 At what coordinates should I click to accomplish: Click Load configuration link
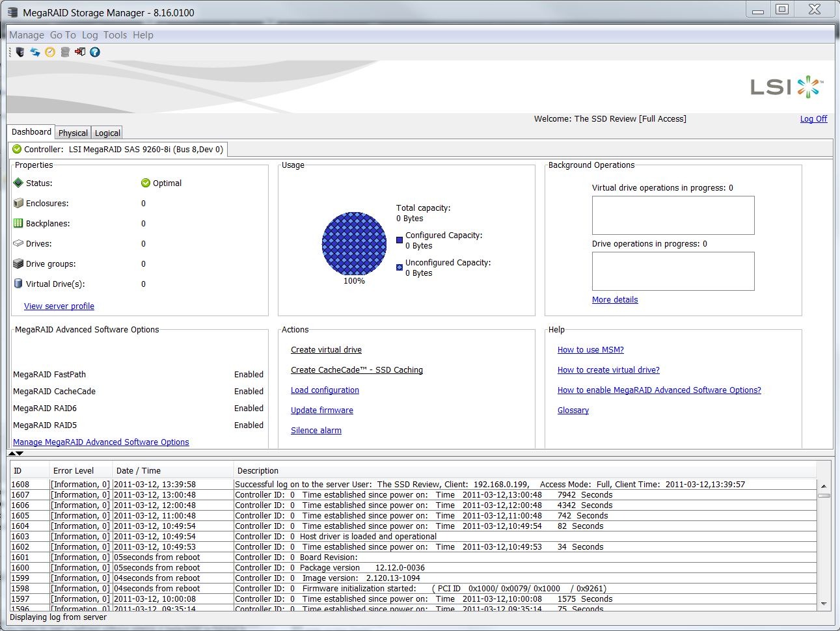click(325, 390)
